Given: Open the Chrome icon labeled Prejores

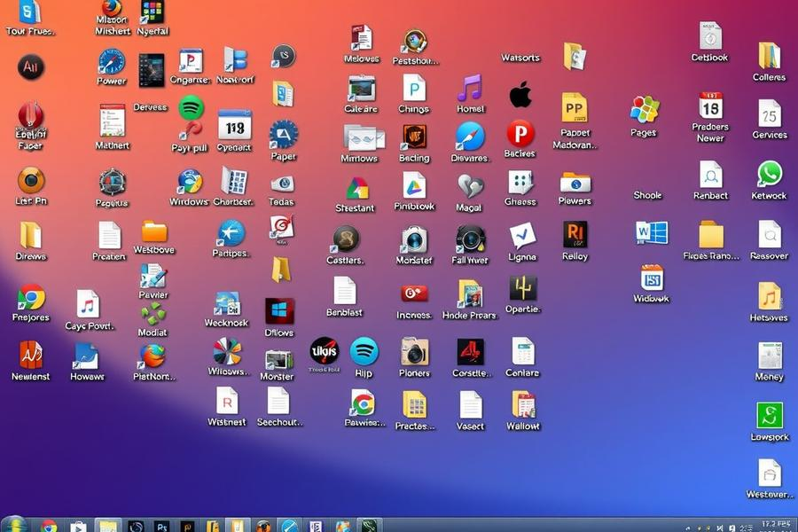Looking at the screenshot, I should coord(32,298).
